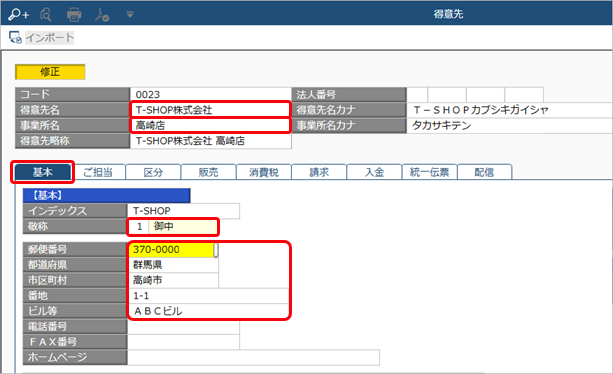Click the 【基本】 section header
The width and height of the screenshot is (613, 374).
[107, 195]
